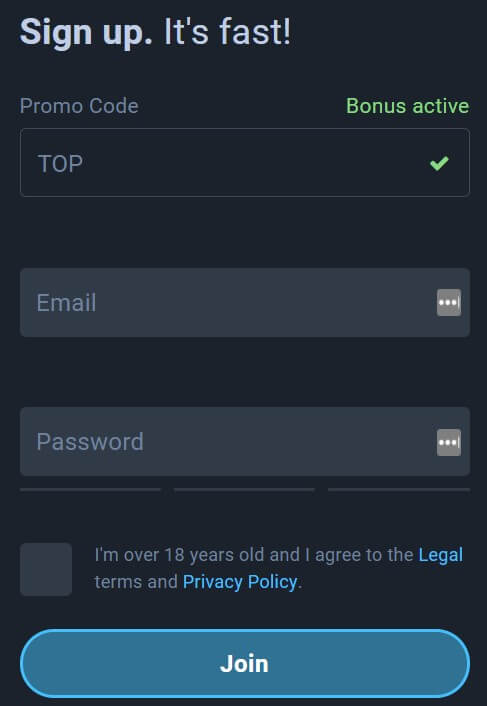Open the Privacy Policy link
The height and width of the screenshot is (706, 487).
click(x=240, y=582)
